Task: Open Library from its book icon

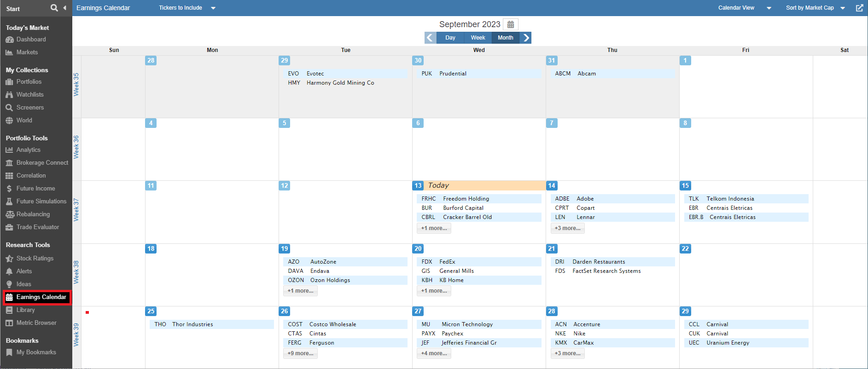Action: pos(9,310)
